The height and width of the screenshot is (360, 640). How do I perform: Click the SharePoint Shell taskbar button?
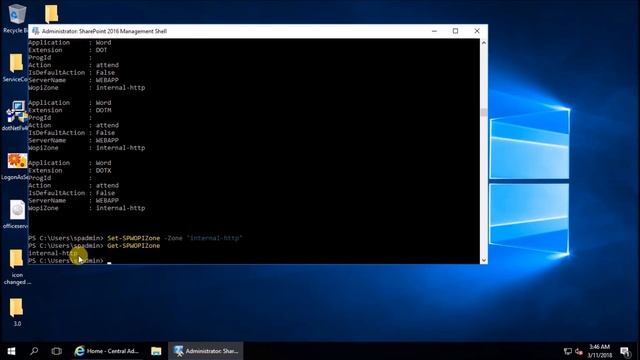point(206,351)
